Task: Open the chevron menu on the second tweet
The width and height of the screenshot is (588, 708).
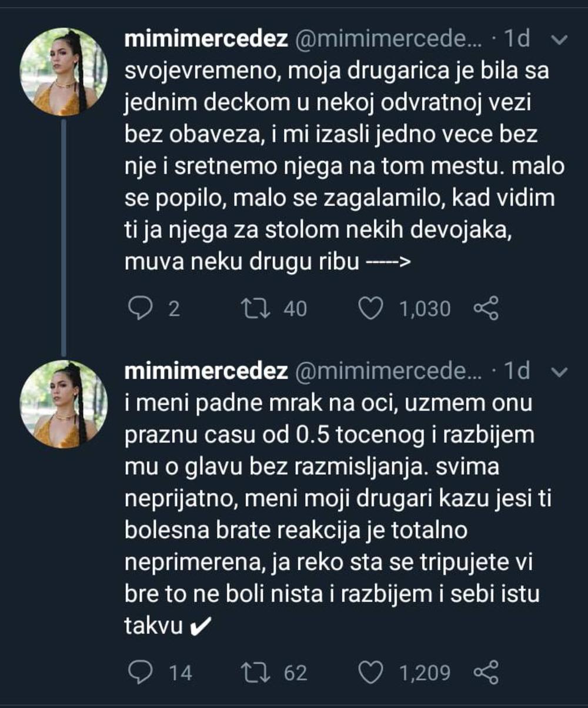Action: click(560, 372)
